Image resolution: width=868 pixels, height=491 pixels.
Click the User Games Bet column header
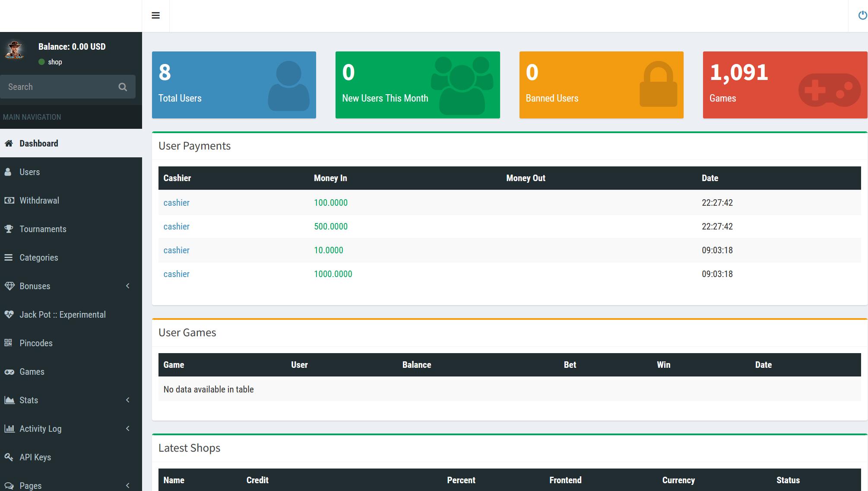point(570,365)
